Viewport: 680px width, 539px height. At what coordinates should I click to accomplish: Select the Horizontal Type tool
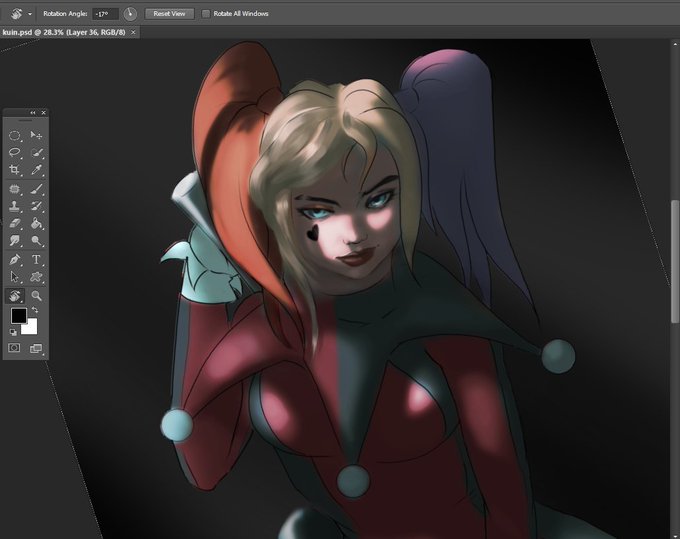(36, 260)
